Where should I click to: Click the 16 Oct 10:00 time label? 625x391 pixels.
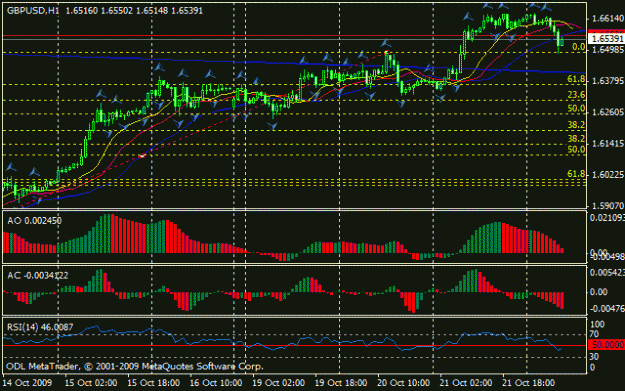coord(216,383)
